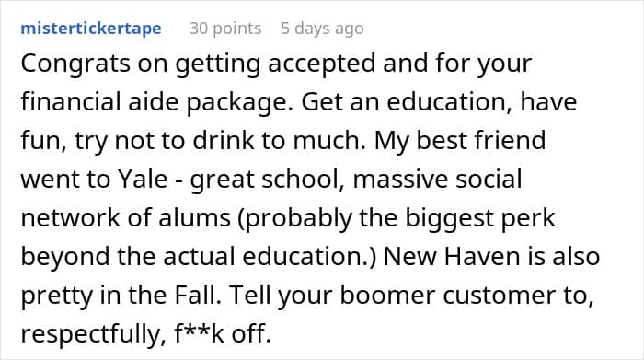Click the word respectfully in last line

click(89, 333)
